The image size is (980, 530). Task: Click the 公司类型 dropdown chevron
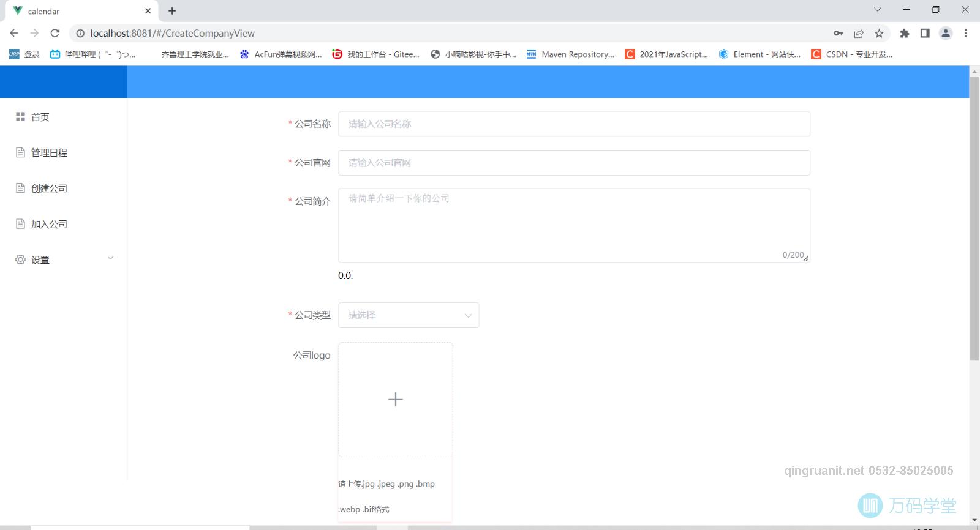468,316
